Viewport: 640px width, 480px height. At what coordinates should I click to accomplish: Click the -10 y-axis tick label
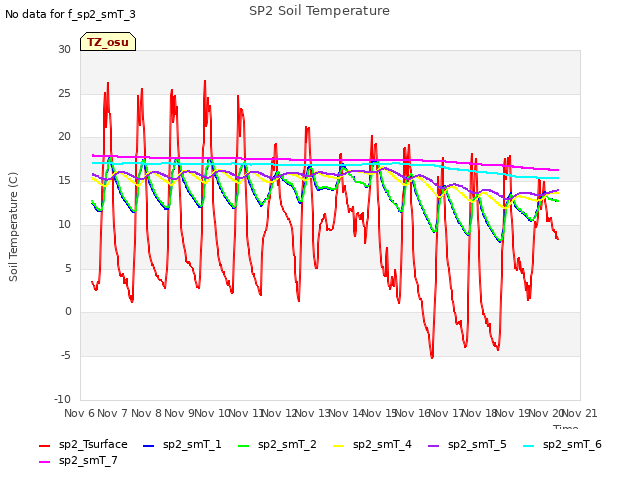point(62,399)
